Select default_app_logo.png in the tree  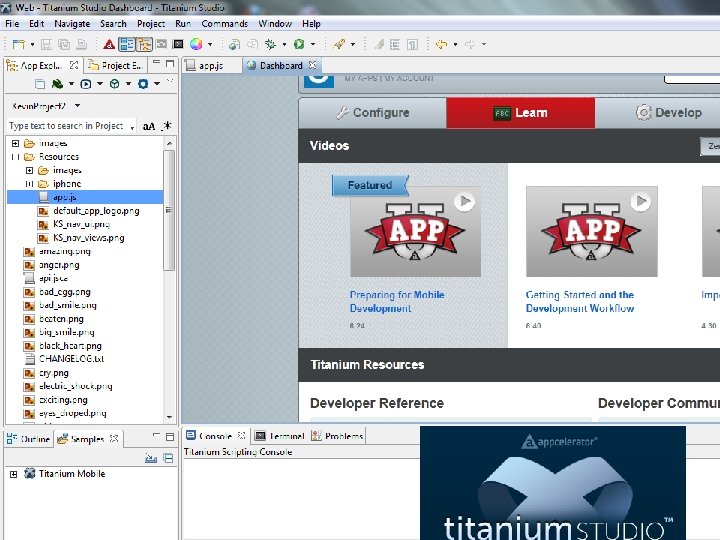(x=96, y=211)
